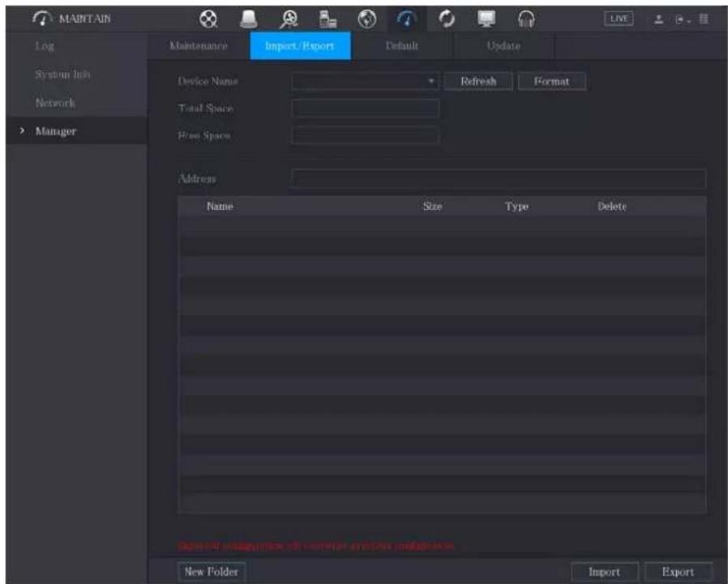Click the Address input field
This screenshot has height=584, width=728.
click(499, 179)
